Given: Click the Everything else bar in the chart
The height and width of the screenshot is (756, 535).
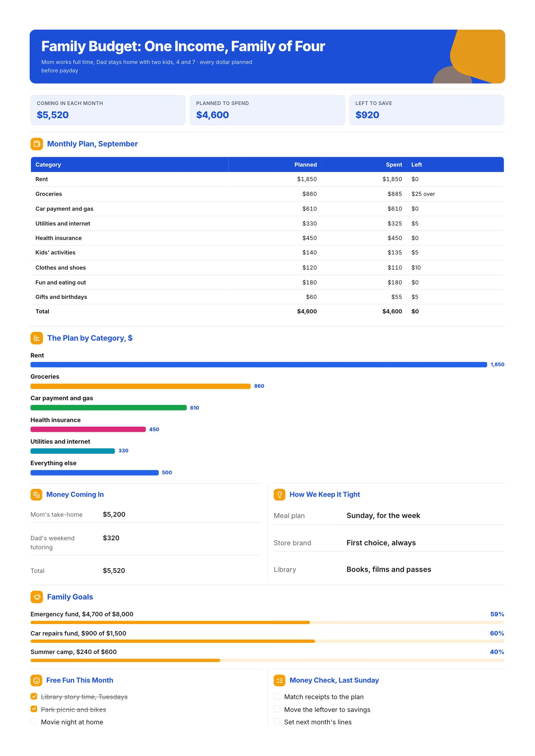Looking at the screenshot, I should 95,473.
